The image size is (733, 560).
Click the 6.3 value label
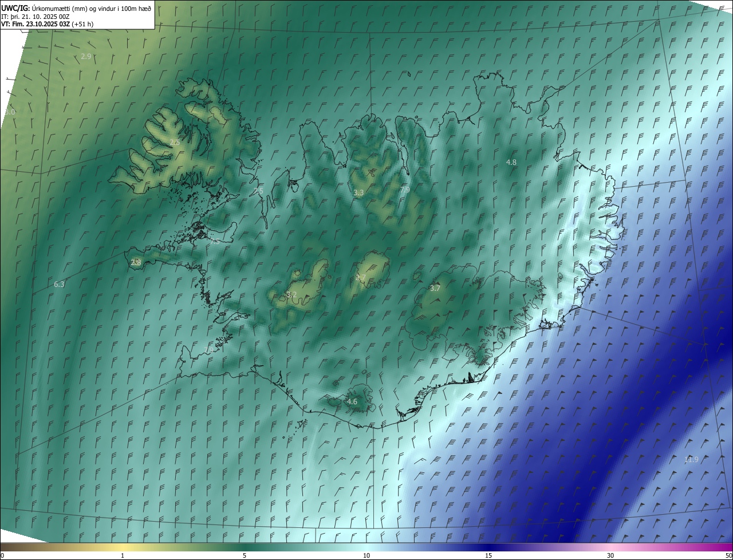click(x=59, y=284)
